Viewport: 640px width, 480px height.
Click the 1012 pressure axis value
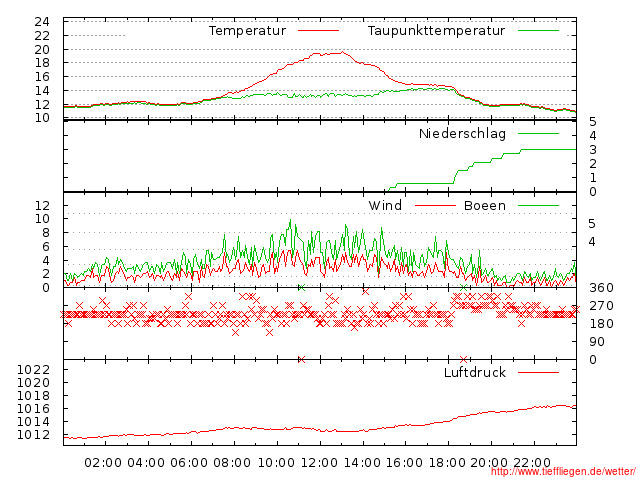33,435
